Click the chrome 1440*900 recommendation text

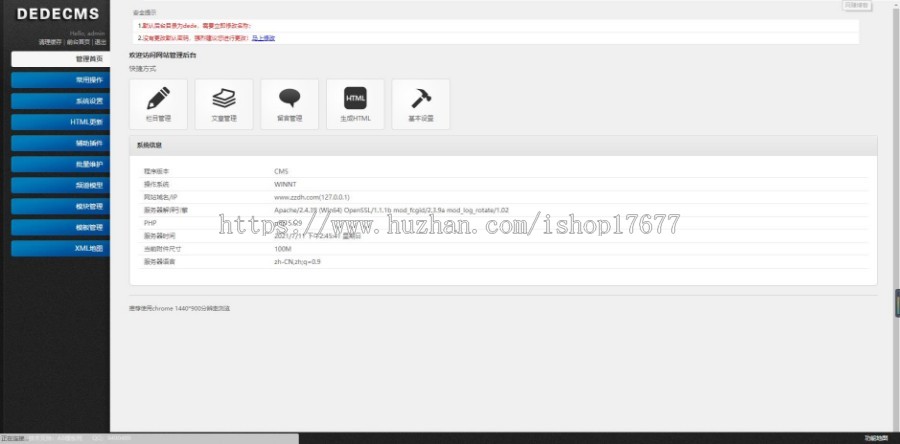[180, 309]
